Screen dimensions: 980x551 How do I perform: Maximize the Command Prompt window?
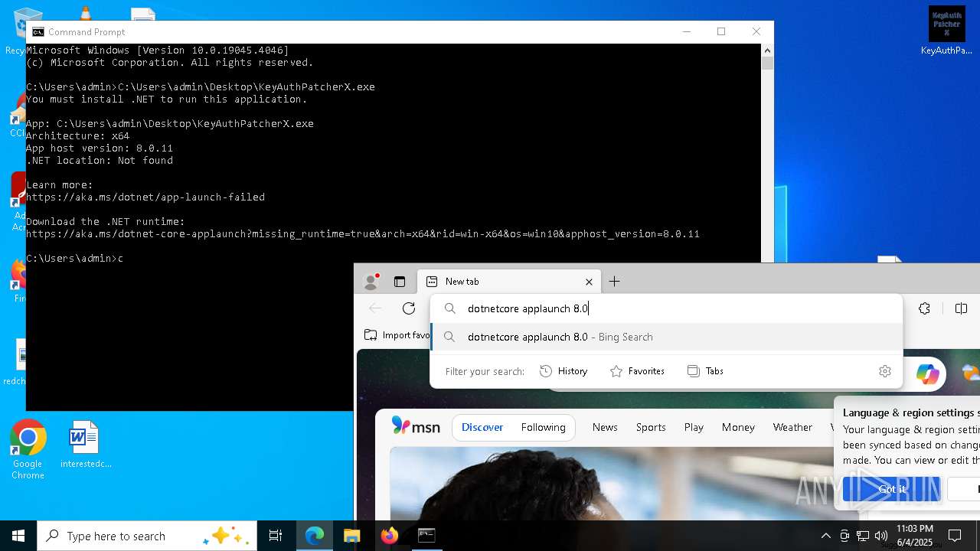[x=720, y=31]
